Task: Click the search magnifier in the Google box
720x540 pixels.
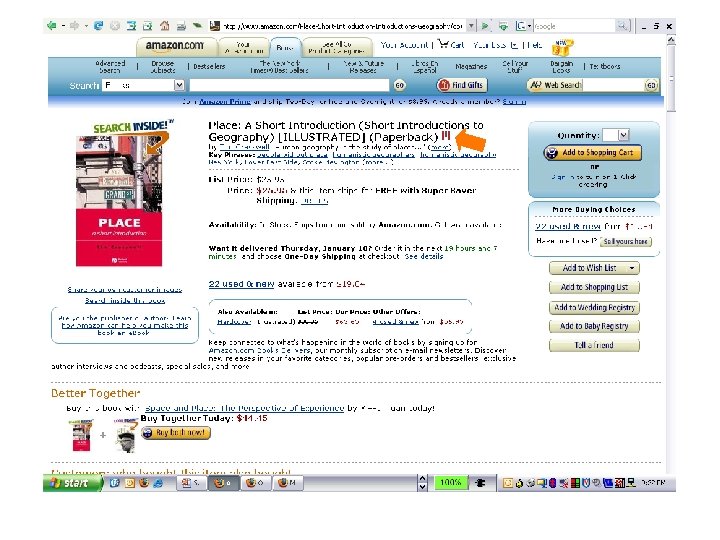Action: pos(622,26)
